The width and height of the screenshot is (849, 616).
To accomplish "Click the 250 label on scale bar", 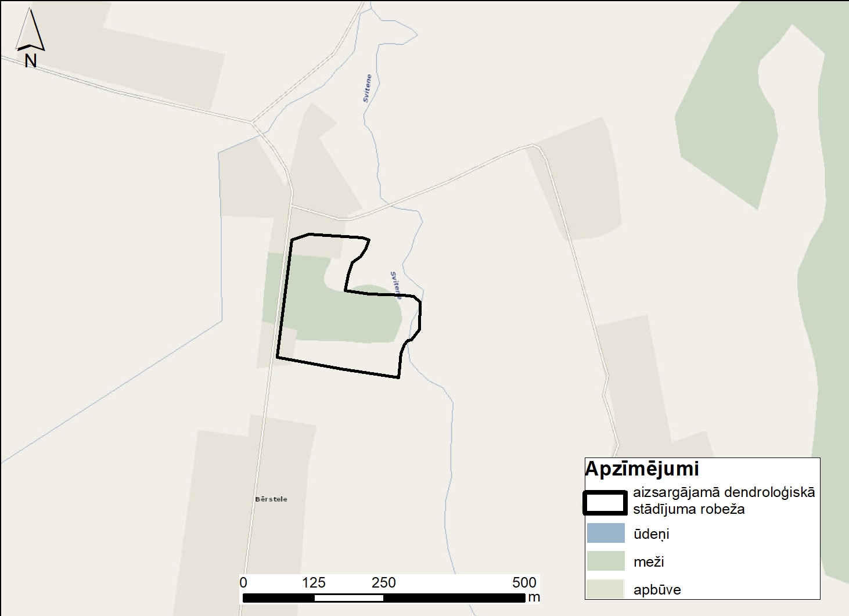I will pos(383,583).
